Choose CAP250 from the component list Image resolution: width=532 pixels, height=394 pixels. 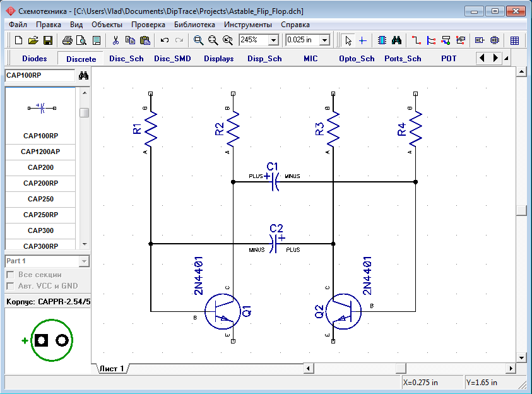tap(40, 199)
